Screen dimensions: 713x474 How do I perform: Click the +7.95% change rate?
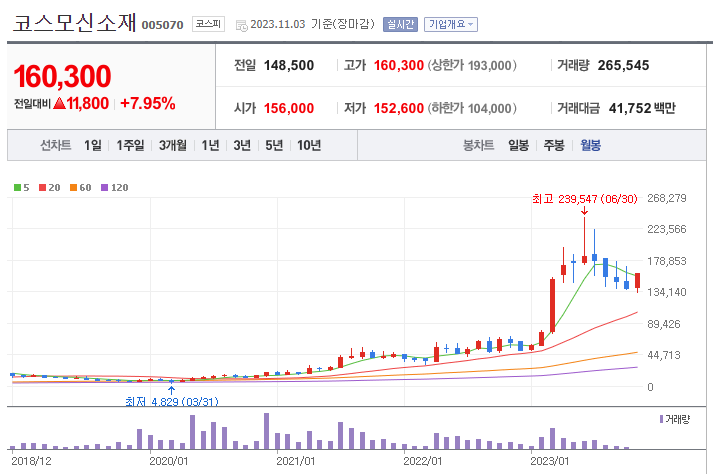tap(148, 104)
